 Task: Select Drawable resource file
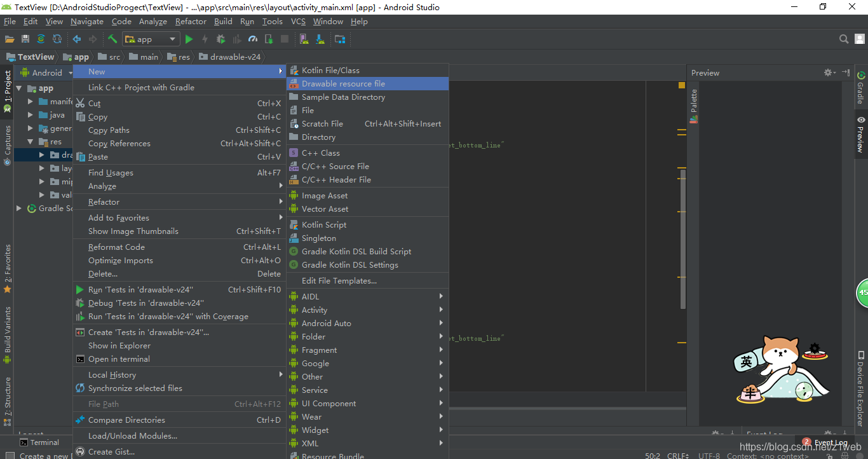(368, 84)
